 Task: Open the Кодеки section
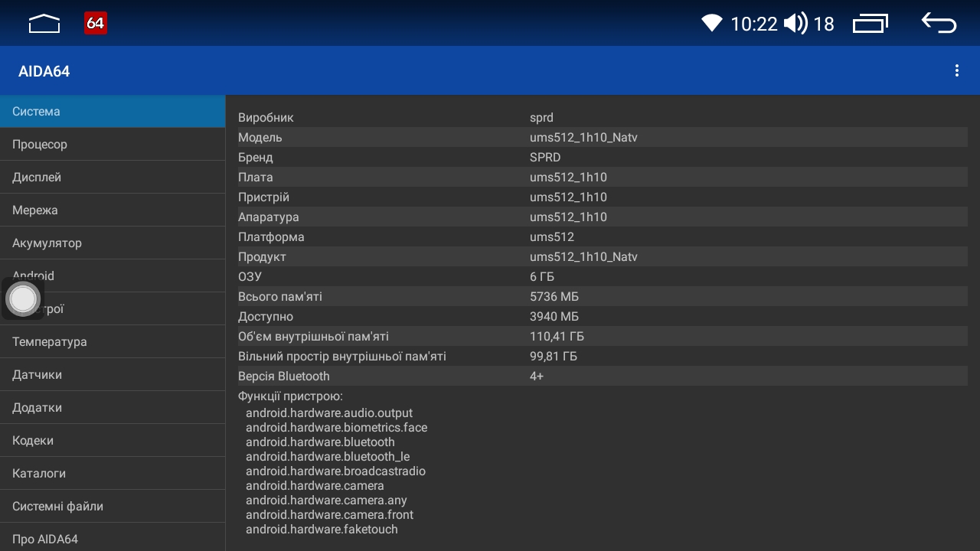click(113, 441)
